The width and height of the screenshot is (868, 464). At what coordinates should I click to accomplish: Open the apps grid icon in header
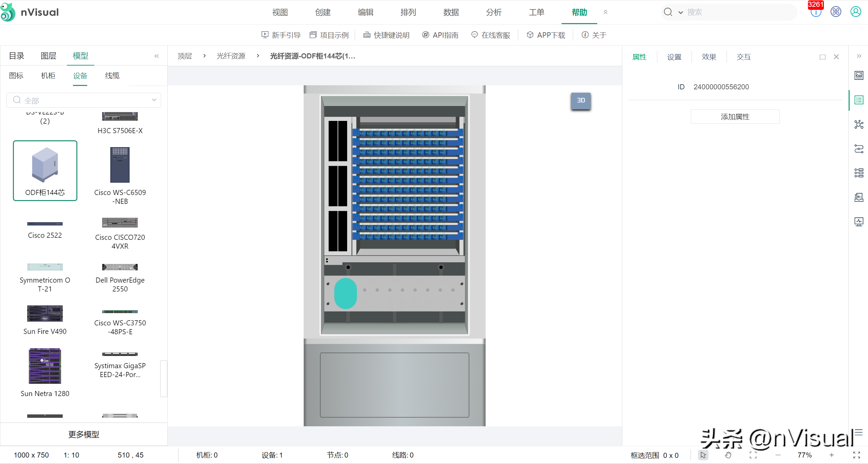[x=836, y=12]
